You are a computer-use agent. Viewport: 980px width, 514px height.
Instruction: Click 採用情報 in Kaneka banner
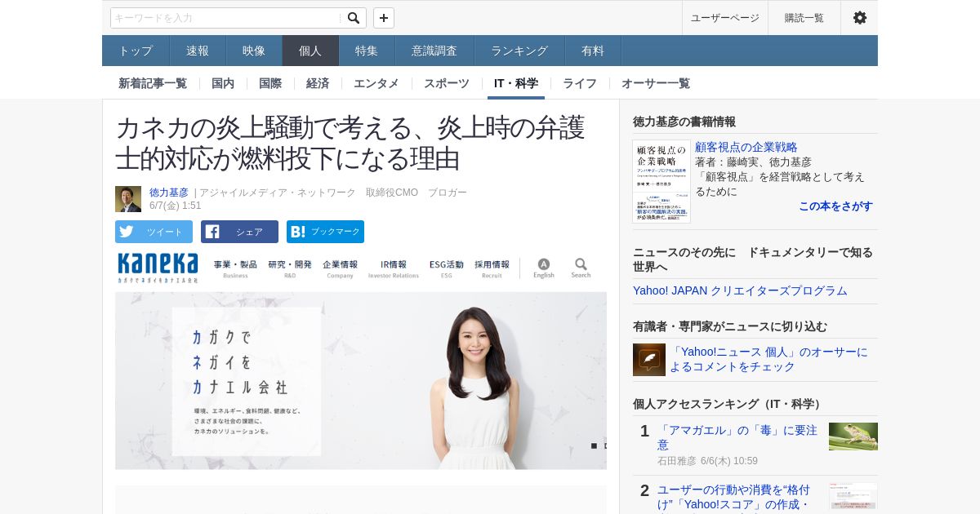492,268
